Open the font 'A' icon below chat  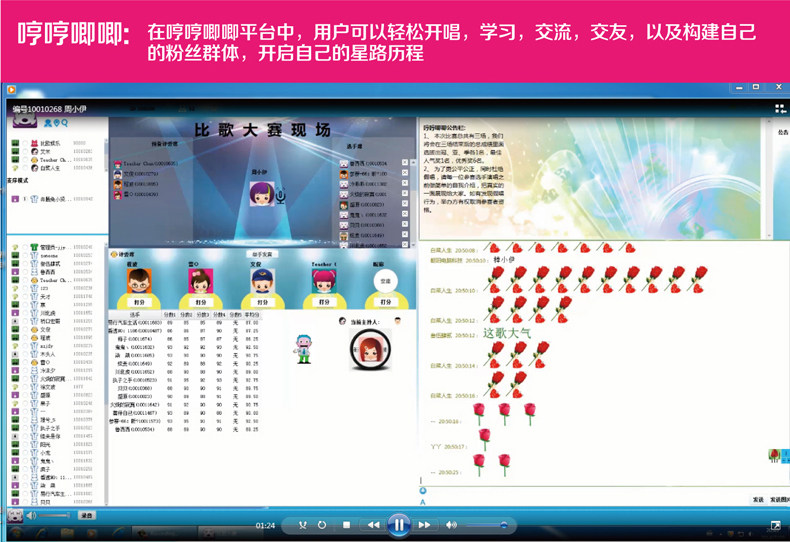(423, 502)
